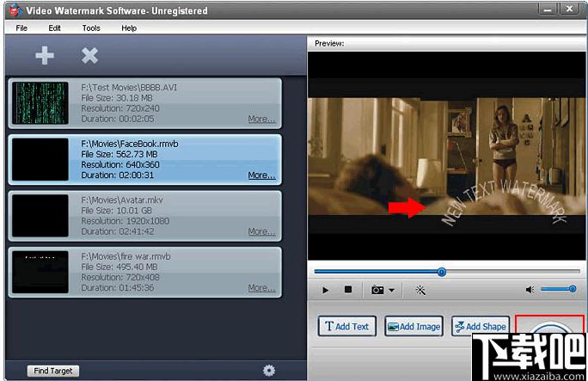Click the video seek slider handle
Image resolution: width=588 pixels, height=381 pixels.
click(441, 272)
